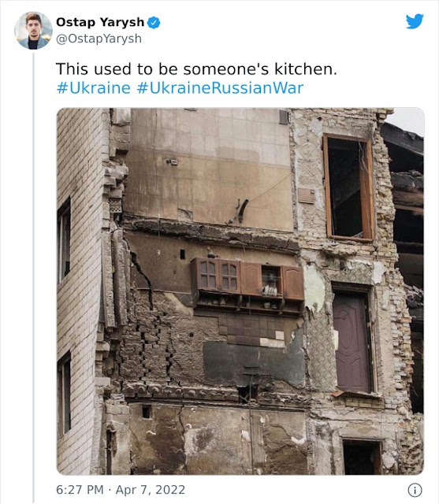This screenshot has height=504, width=439.
Task: Click the purple door in the photo
Action: click(x=352, y=342)
